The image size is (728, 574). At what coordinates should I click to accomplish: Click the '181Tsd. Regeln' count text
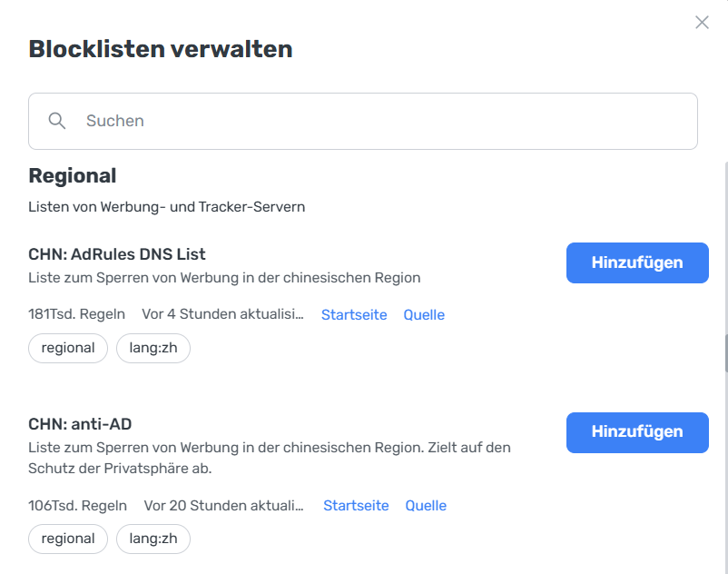[x=76, y=314]
